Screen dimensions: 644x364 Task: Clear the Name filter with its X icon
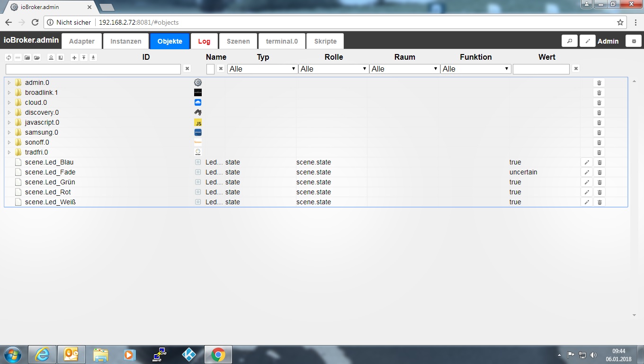pos(221,69)
